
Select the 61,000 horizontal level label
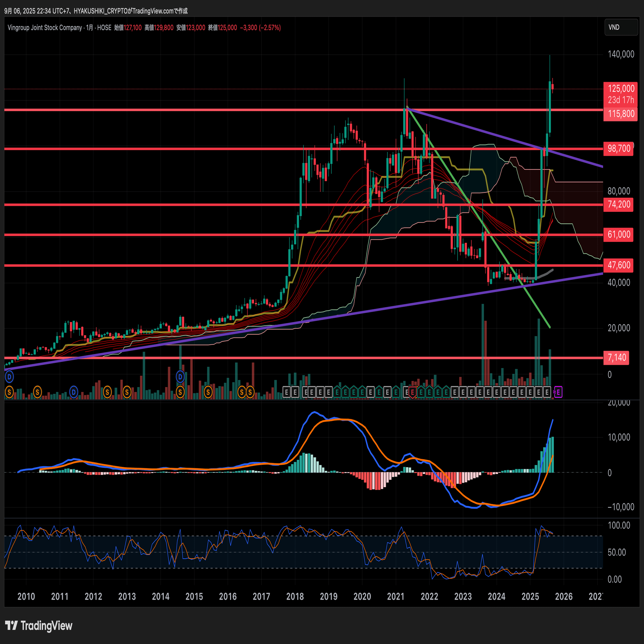coord(619,234)
